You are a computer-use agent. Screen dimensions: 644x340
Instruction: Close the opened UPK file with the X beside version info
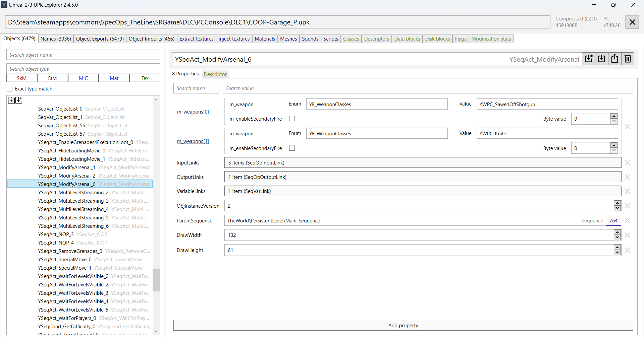point(632,22)
